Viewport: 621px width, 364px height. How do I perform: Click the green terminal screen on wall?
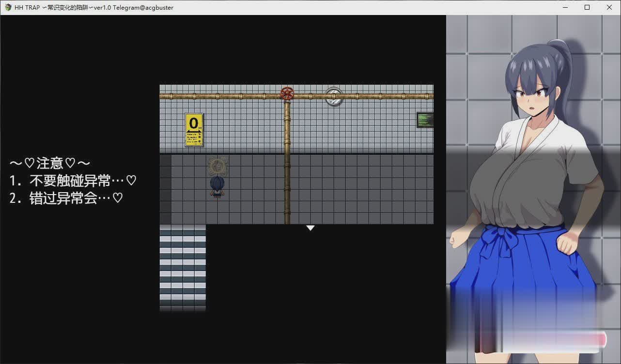(x=425, y=120)
